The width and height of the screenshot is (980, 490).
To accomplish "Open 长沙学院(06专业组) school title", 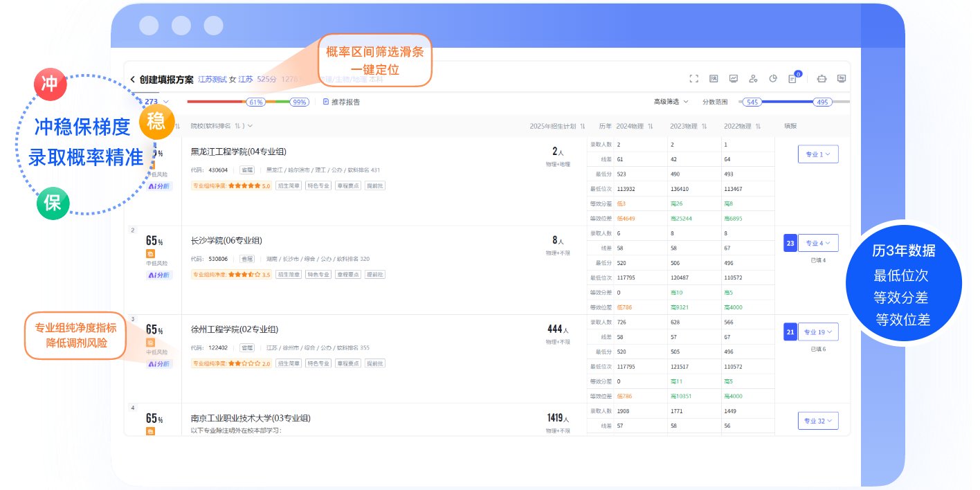I will coord(226,240).
